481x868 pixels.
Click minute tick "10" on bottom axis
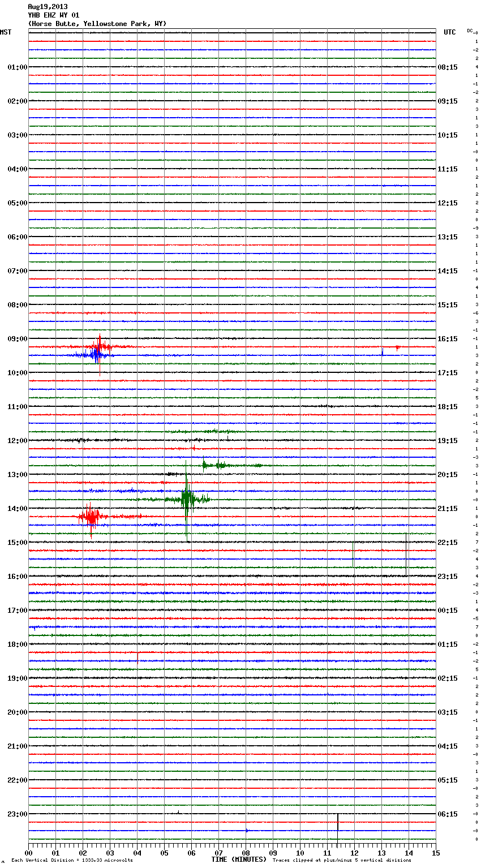pos(300,853)
